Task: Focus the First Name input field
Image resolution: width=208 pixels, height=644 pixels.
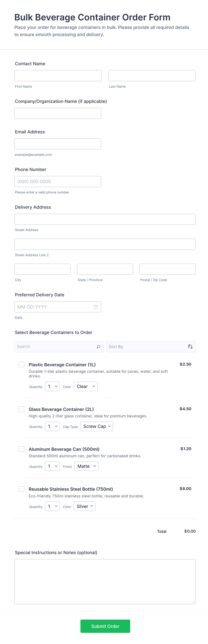Action: pos(58,76)
